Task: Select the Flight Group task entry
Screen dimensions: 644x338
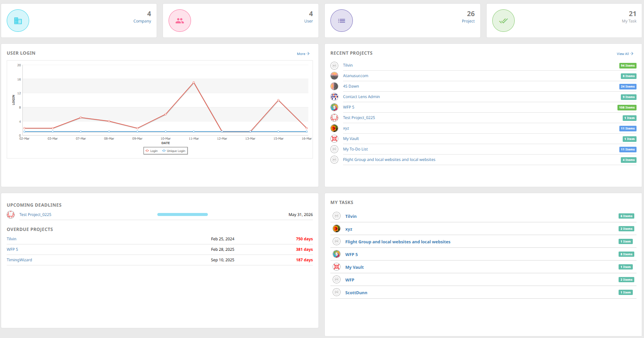Action: pos(398,241)
